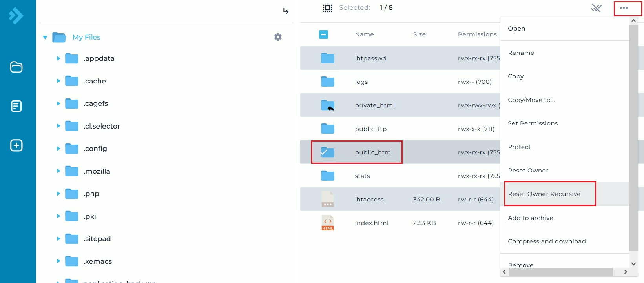The height and width of the screenshot is (283, 644).
Task: Expand the .appdata folder
Action: [x=58, y=58]
